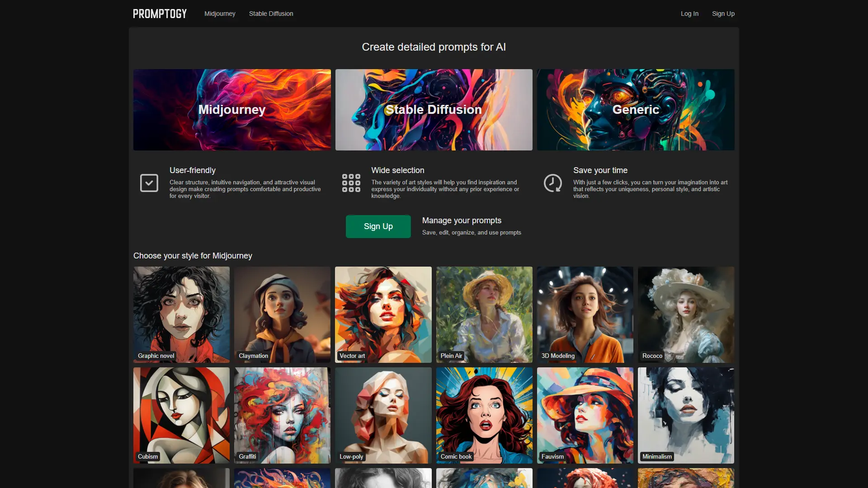868x488 pixels.
Task: Select the Generic banner card
Action: [x=636, y=110]
